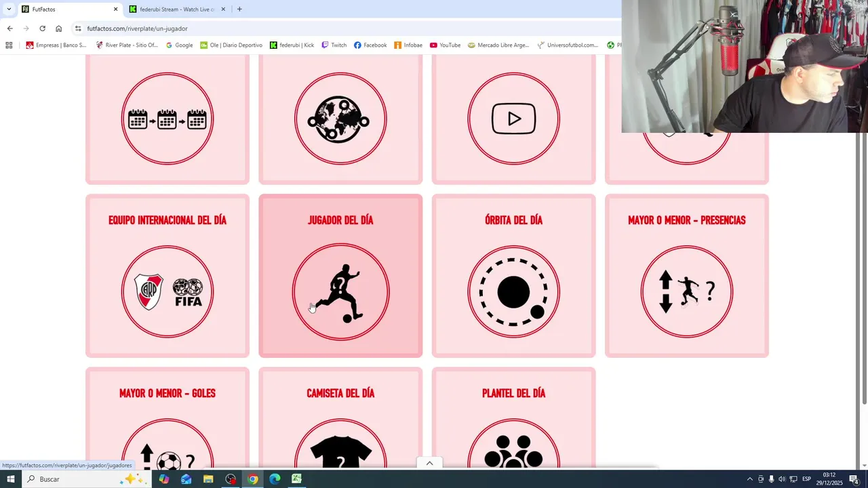Viewport: 868px width, 488px height.
Task: Open the River Plate - Sitio Of... bookmark
Action: [x=126, y=45]
